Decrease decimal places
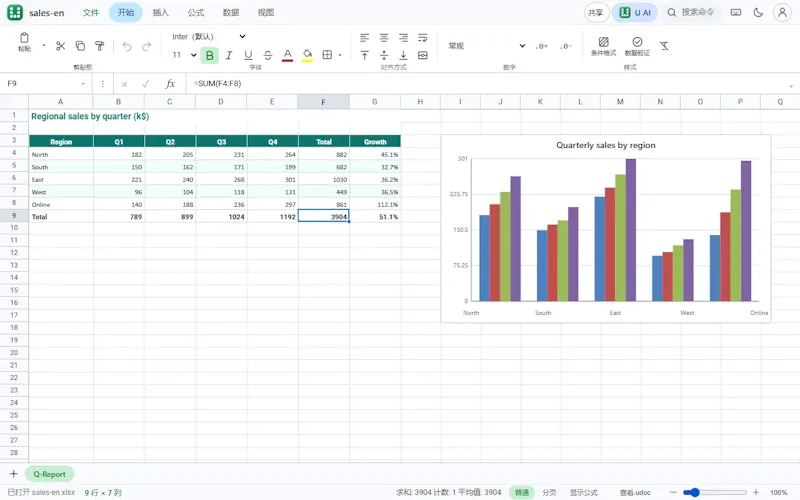The image size is (800, 500). (x=566, y=46)
